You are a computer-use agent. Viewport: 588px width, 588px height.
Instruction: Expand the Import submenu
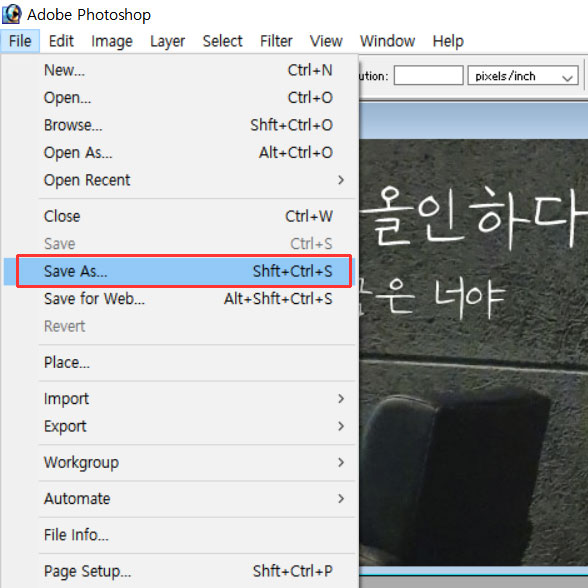[179, 399]
